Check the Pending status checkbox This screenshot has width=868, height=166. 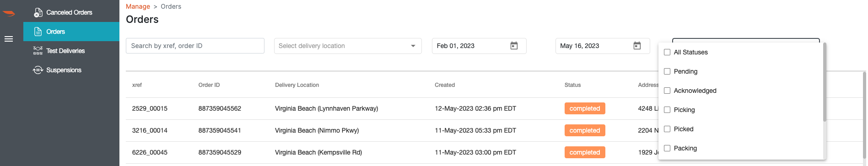[x=667, y=71]
